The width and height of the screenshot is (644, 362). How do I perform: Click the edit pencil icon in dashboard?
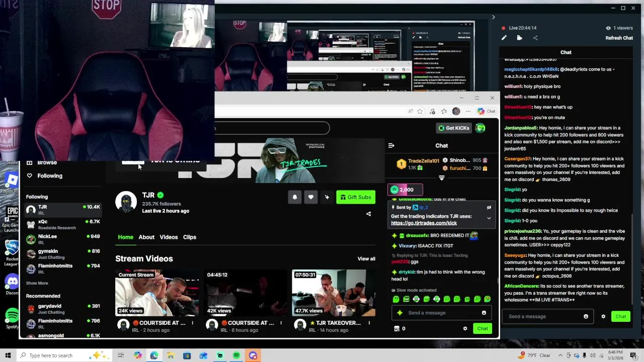tap(504, 38)
